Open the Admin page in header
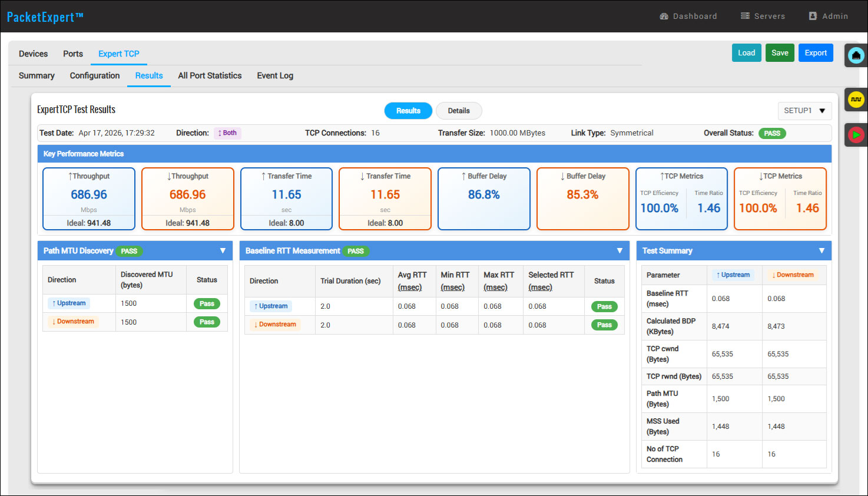Screen dimensions: 868x496 [828, 16]
